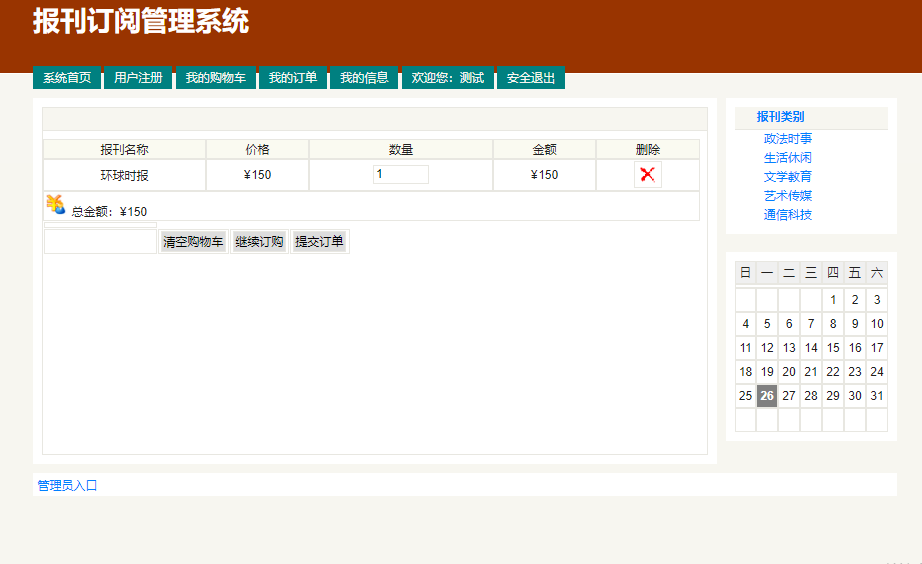This screenshot has width=922, height=564.
Task: Select calendar date 25
Action: coord(745,396)
